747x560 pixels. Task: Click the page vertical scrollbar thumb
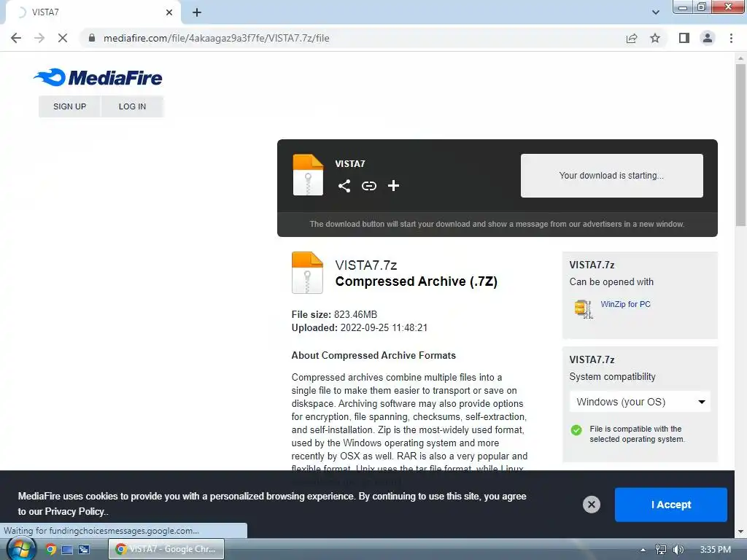click(740, 144)
